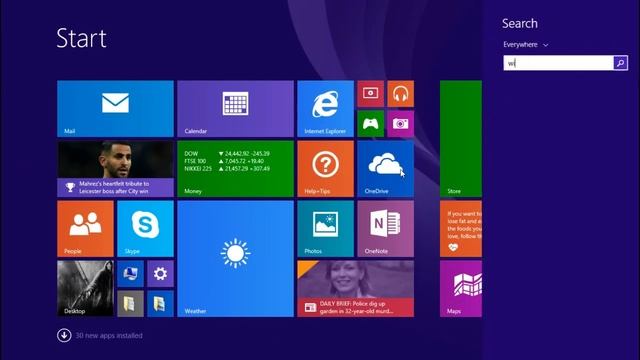
Task: Open the OneNote tile
Action: point(385,229)
